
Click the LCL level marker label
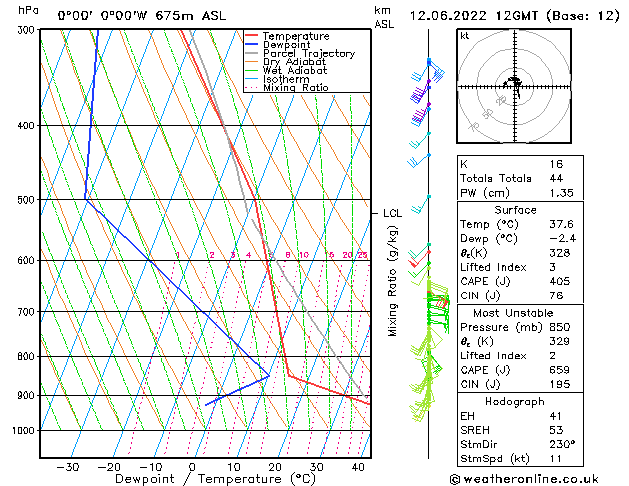coord(392,213)
